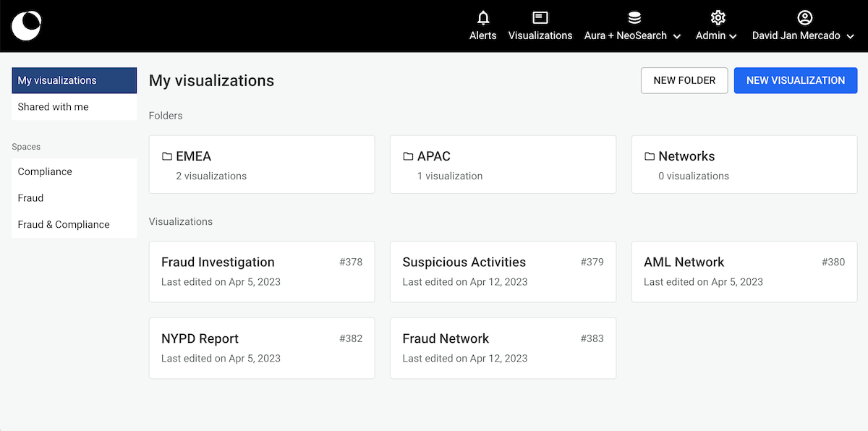Click the Networks folder icon

point(650,156)
